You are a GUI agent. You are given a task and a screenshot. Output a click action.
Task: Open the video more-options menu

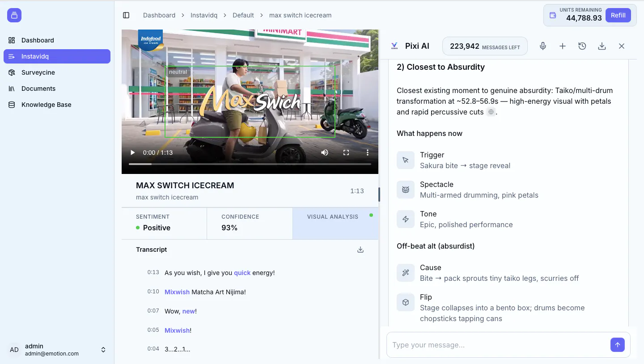(368, 152)
